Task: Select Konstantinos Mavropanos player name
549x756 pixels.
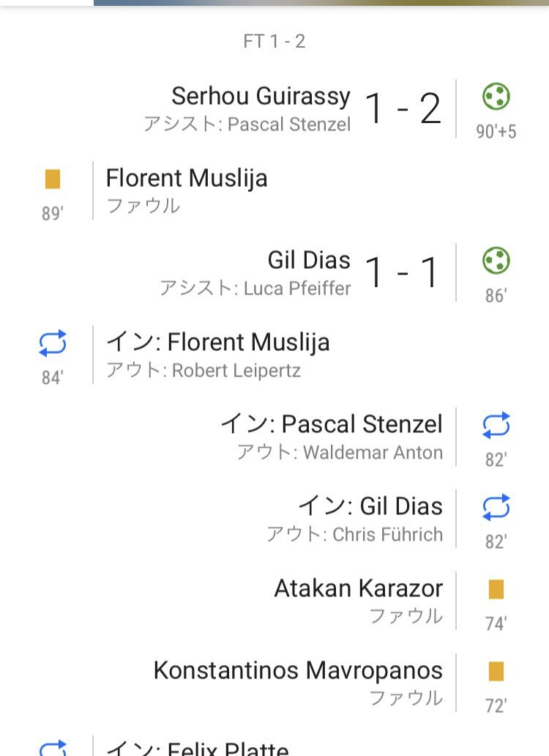Action: (298, 670)
